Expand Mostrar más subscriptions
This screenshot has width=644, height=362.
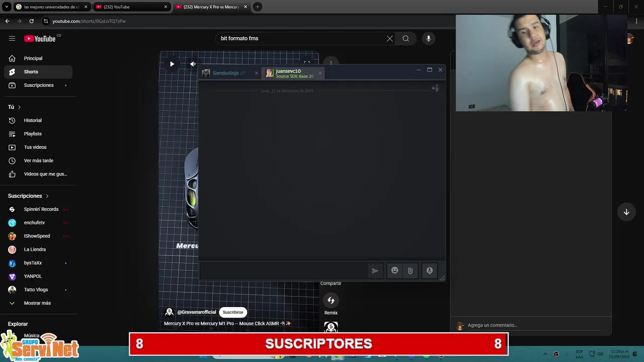pyautogui.click(x=38, y=303)
